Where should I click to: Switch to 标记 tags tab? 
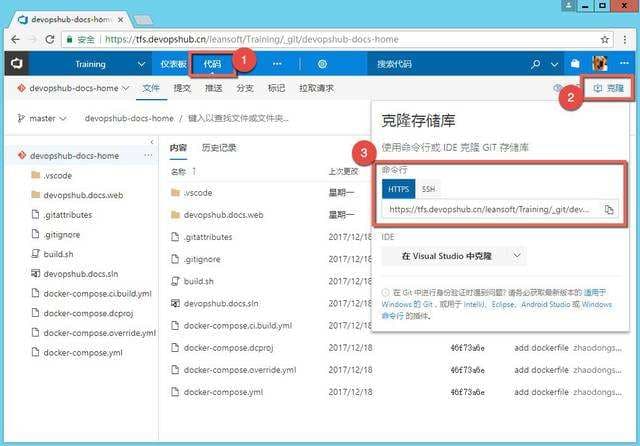(x=276, y=88)
